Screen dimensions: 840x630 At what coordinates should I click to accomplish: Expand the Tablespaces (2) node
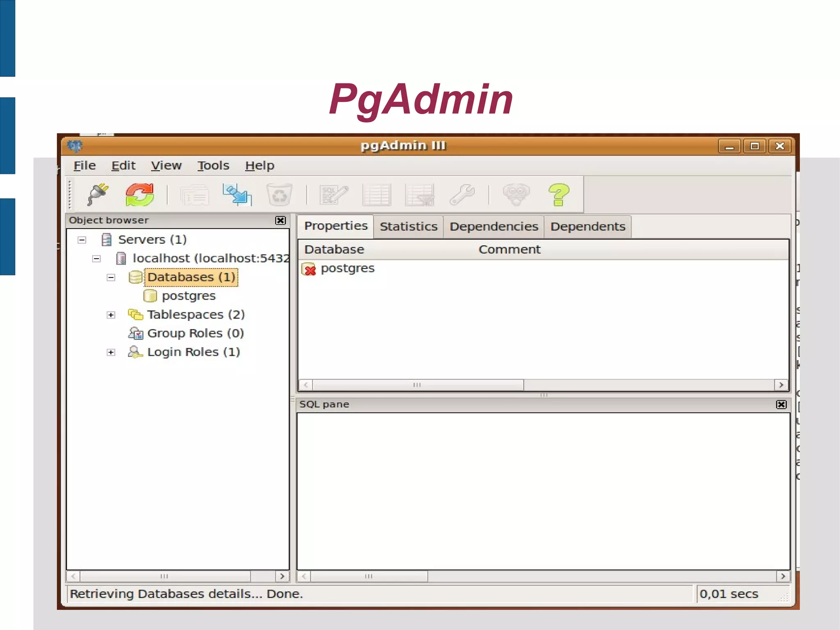pos(111,315)
